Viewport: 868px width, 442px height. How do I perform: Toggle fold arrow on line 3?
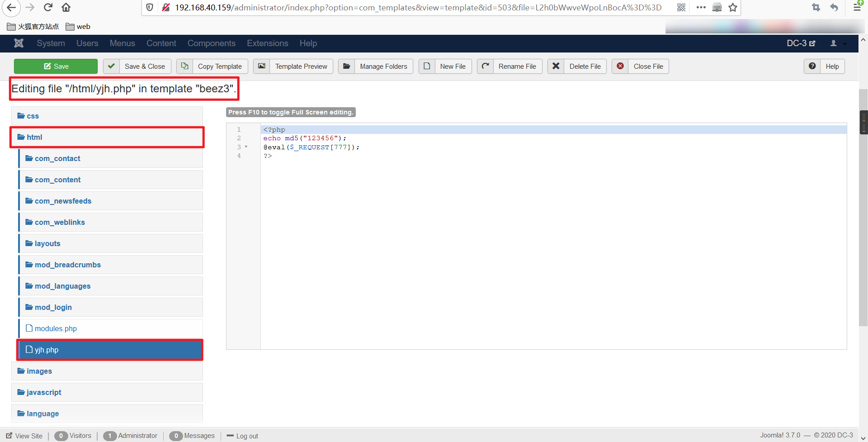pos(246,147)
